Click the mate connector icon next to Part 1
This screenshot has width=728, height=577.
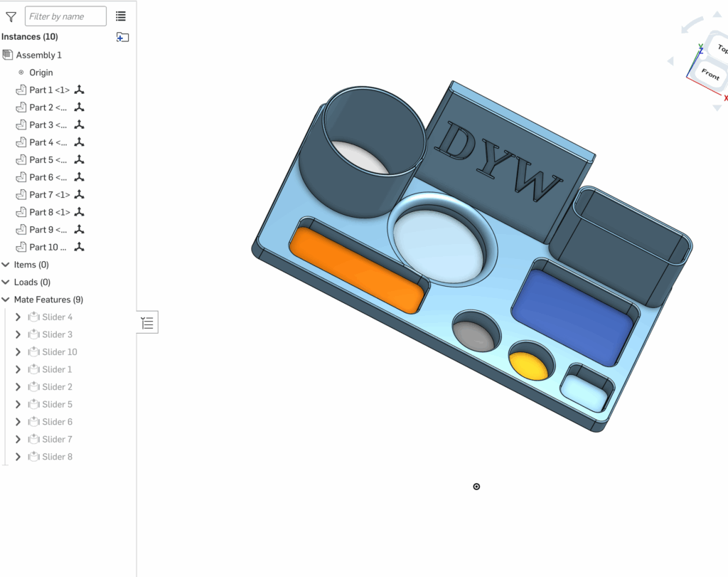tap(80, 90)
